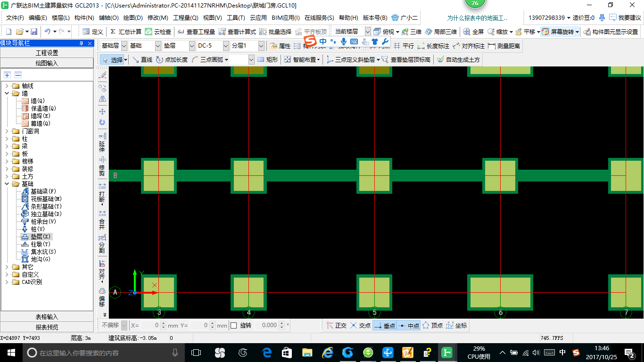The height and width of the screenshot is (362, 644).
Task: Run 云检查 cloud check
Action: pos(159,32)
